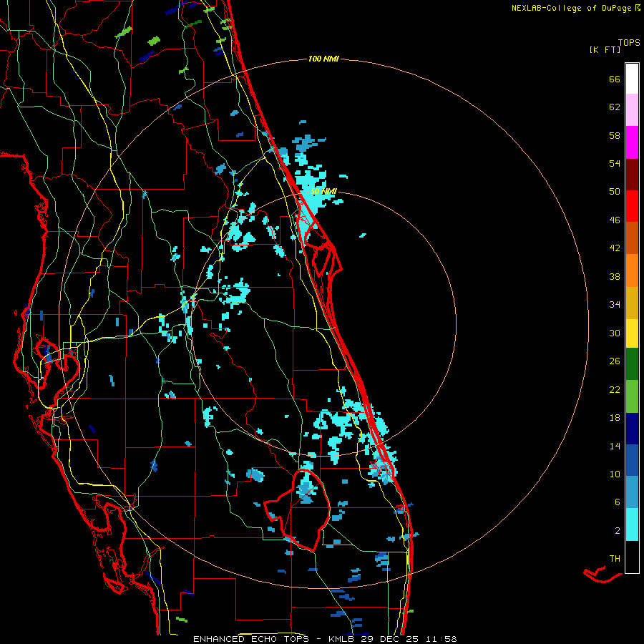
Task: Click the "18" legend value
Action: pos(615,418)
